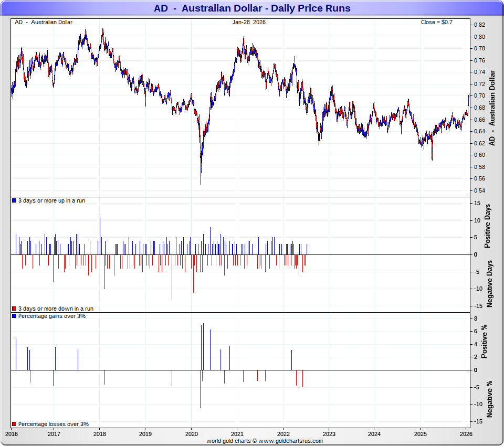Click the 2020 label on the time axis
The image size is (504, 446).
(x=192, y=434)
